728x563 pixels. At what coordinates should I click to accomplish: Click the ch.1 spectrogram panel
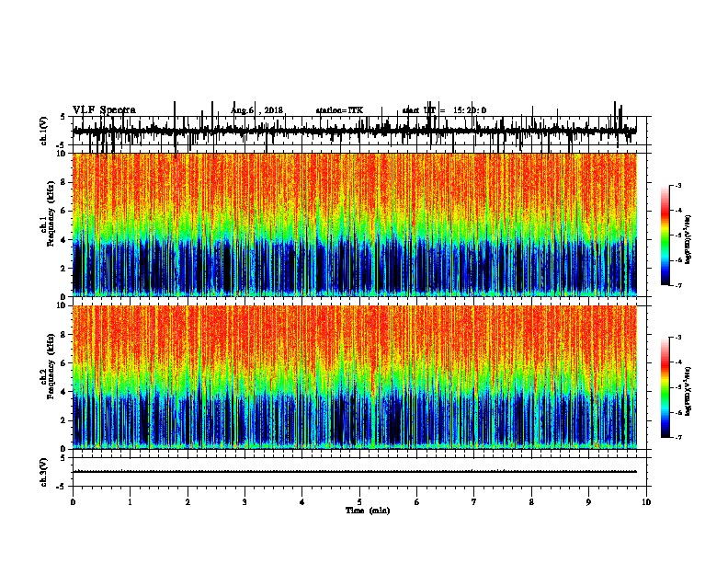pyautogui.click(x=354, y=224)
